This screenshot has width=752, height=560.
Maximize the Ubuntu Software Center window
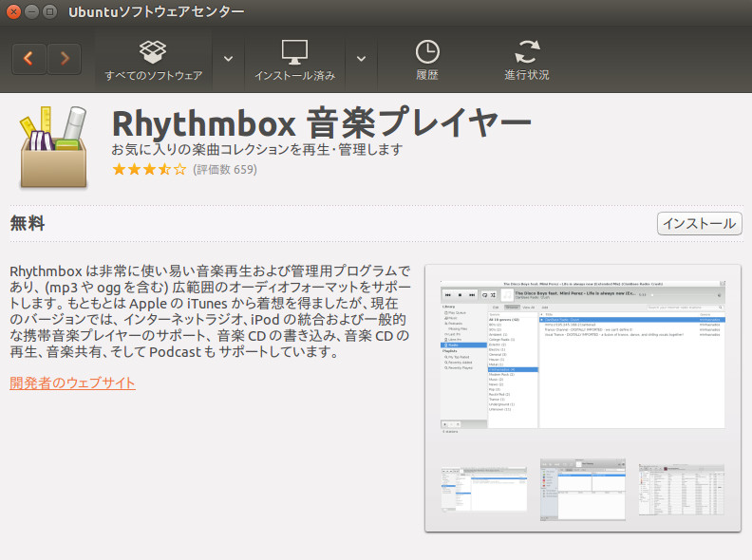(49, 11)
